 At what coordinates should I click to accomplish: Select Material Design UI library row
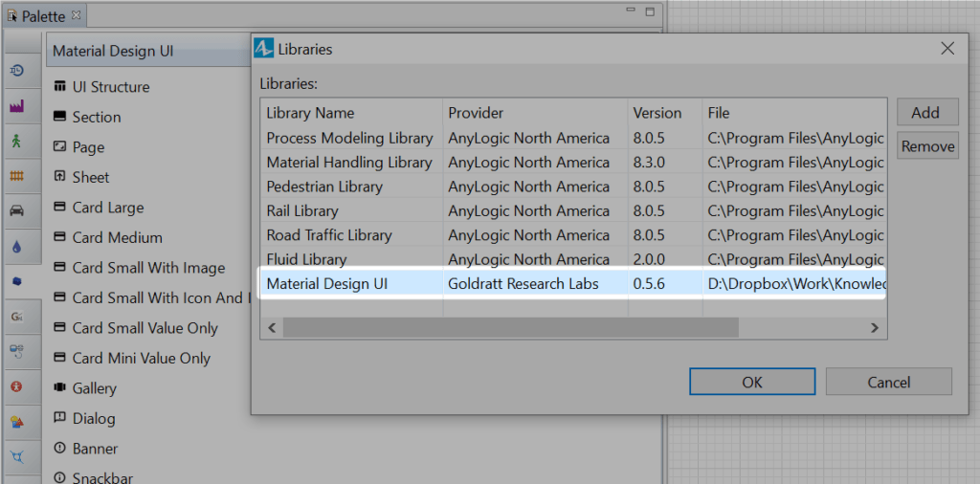pyautogui.click(x=573, y=284)
